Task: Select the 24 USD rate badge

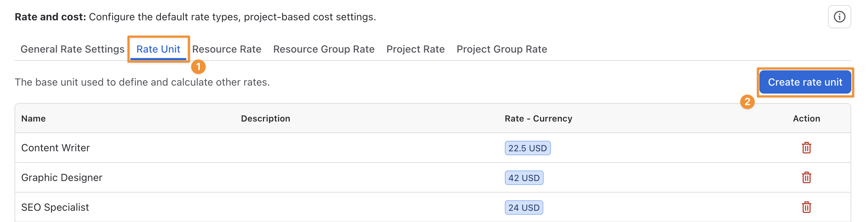Action: click(524, 207)
